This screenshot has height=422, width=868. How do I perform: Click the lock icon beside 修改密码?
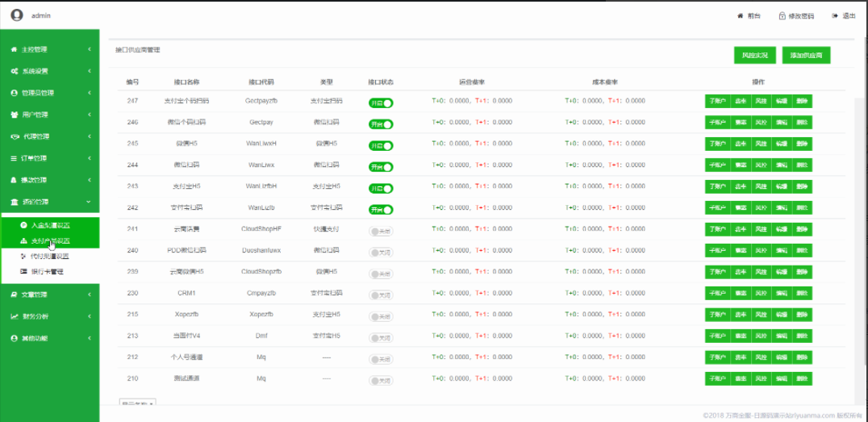(x=782, y=16)
